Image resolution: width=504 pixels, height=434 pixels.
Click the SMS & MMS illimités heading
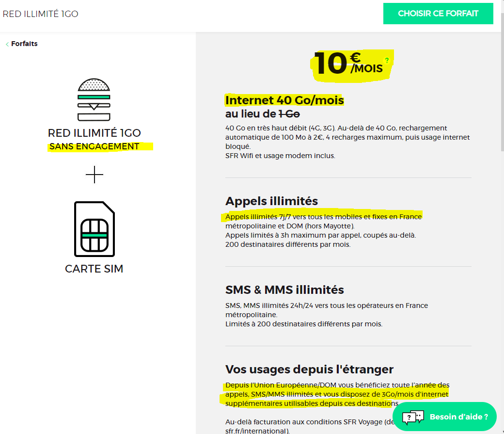click(284, 290)
